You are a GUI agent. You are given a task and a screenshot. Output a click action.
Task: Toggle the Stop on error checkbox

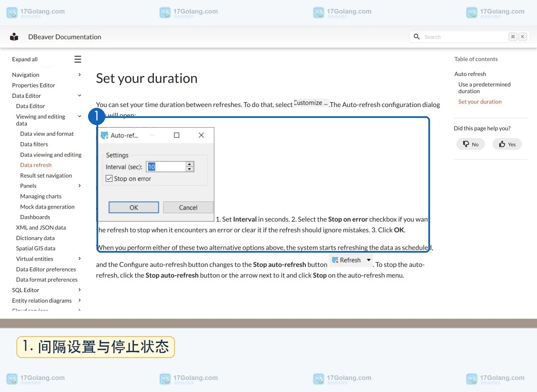[109, 178]
